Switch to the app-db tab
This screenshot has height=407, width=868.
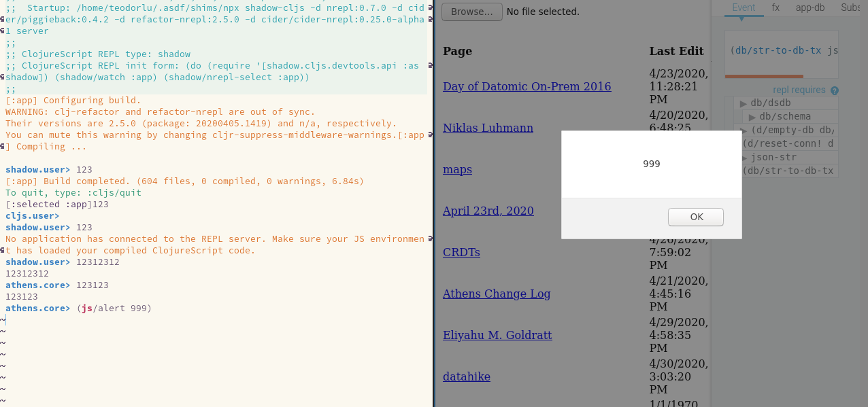pos(810,7)
